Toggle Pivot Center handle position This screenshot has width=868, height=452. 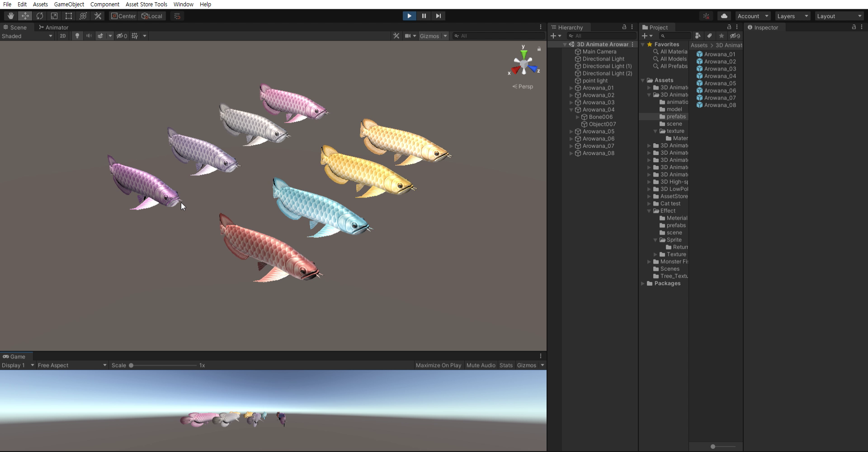(x=123, y=16)
